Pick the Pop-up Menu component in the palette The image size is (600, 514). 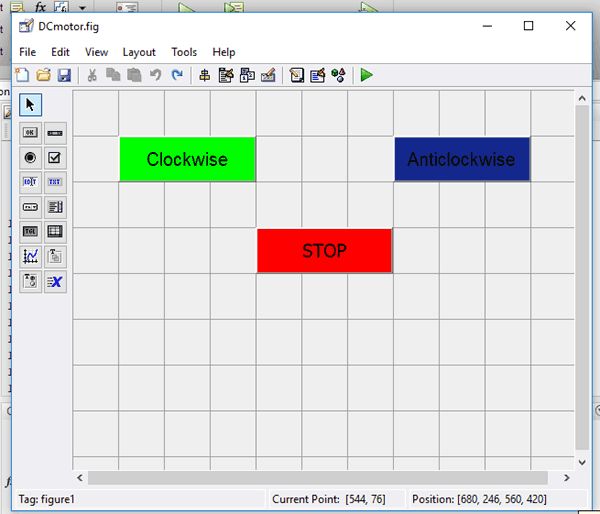pyautogui.click(x=30, y=207)
